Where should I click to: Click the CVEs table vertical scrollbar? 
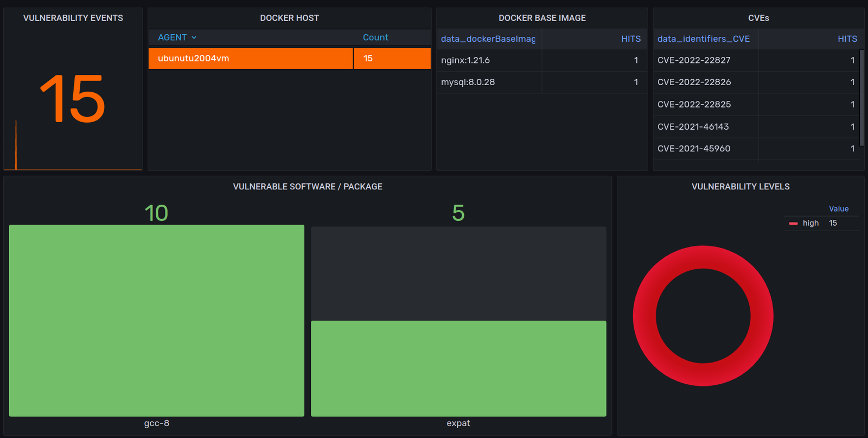point(861,98)
